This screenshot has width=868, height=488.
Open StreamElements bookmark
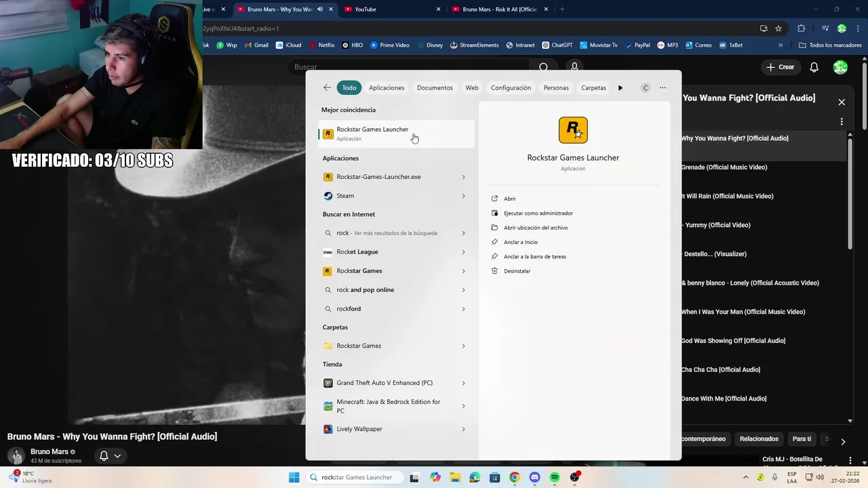[x=474, y=45]
